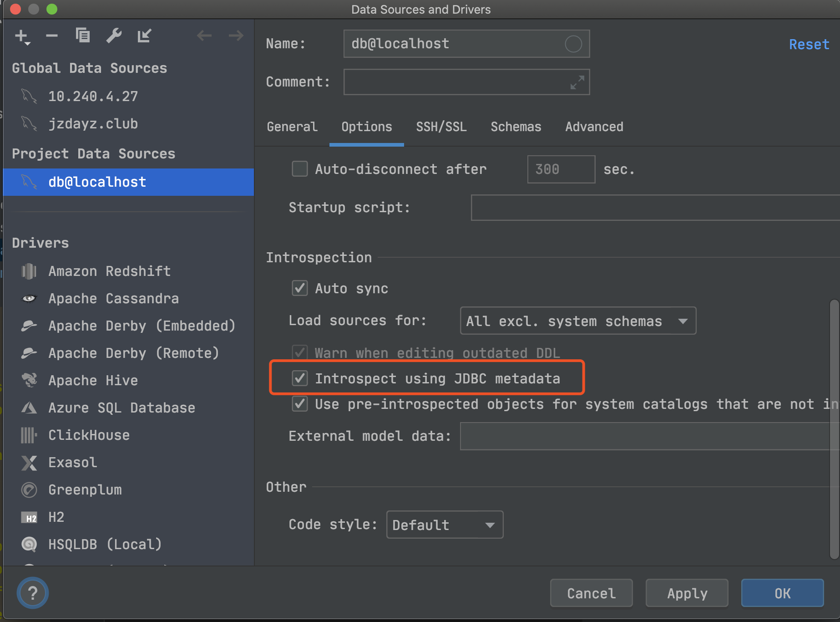The image size is (840, 622).
Task: Click the color circle in Name field
Action: 573,44
